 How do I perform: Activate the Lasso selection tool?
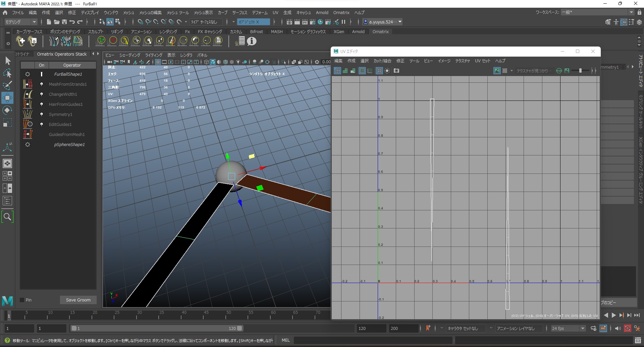point(7,73)
